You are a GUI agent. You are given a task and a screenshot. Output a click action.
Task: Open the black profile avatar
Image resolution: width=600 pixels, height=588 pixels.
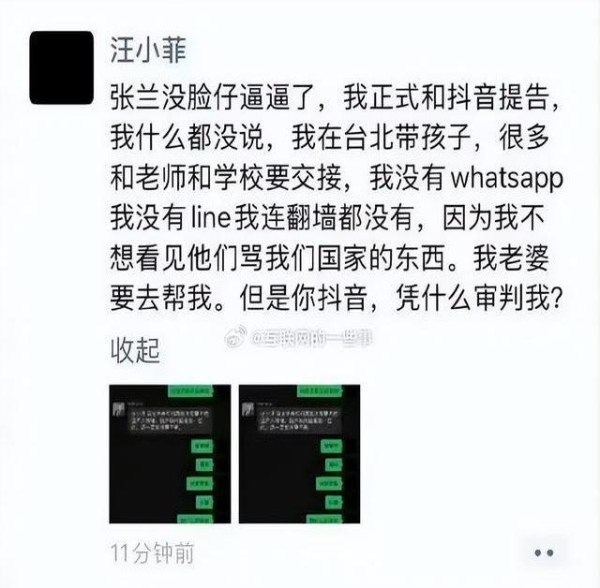click(62, 68)
